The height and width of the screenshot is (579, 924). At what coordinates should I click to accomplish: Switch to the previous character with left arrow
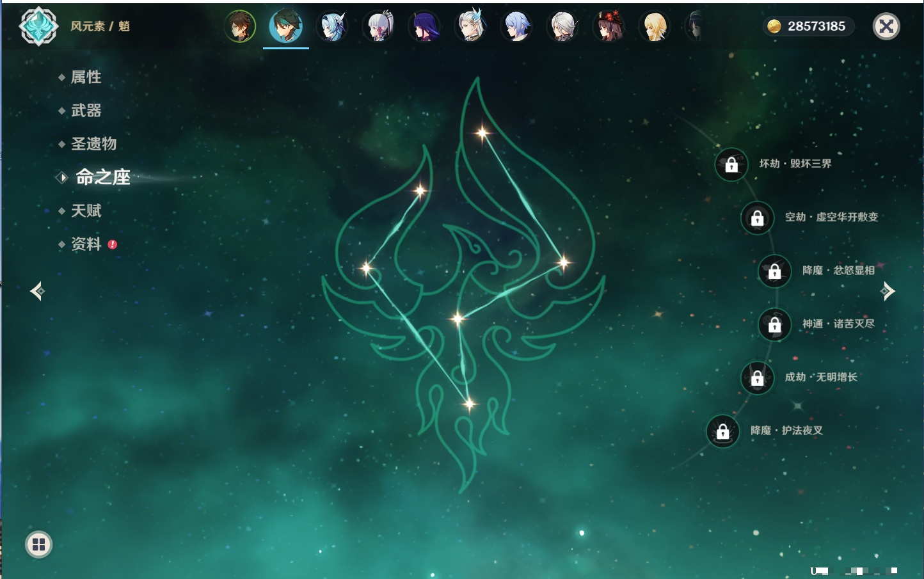click(37, 292)
